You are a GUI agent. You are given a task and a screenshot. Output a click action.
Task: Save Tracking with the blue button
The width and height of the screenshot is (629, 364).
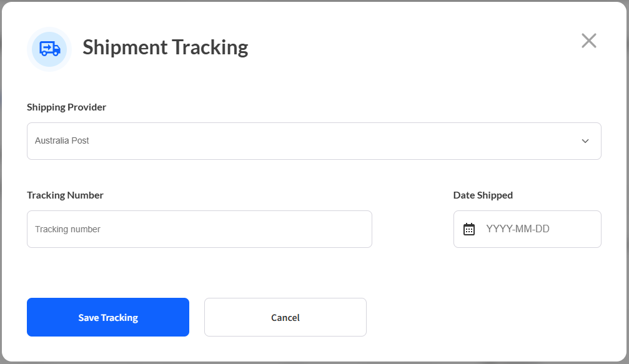108,317
